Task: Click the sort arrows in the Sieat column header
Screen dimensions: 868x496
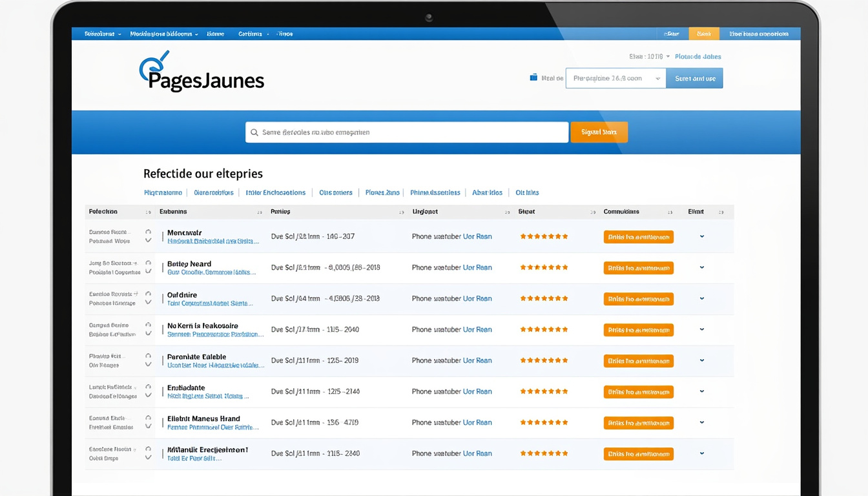Action: tap(593, 212)
